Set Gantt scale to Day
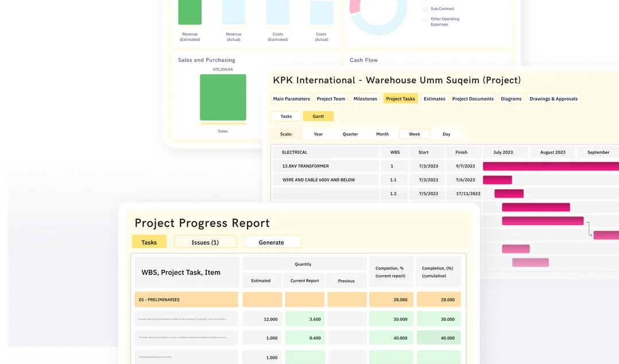The image size is (619, 364). point(447,134)
